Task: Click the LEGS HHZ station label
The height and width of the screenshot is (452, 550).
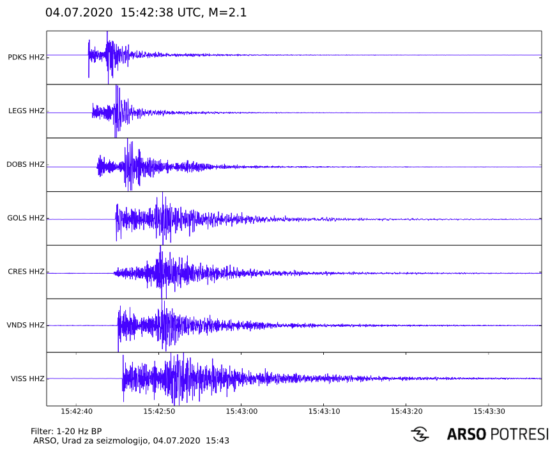Action: [x=26, y=111]
